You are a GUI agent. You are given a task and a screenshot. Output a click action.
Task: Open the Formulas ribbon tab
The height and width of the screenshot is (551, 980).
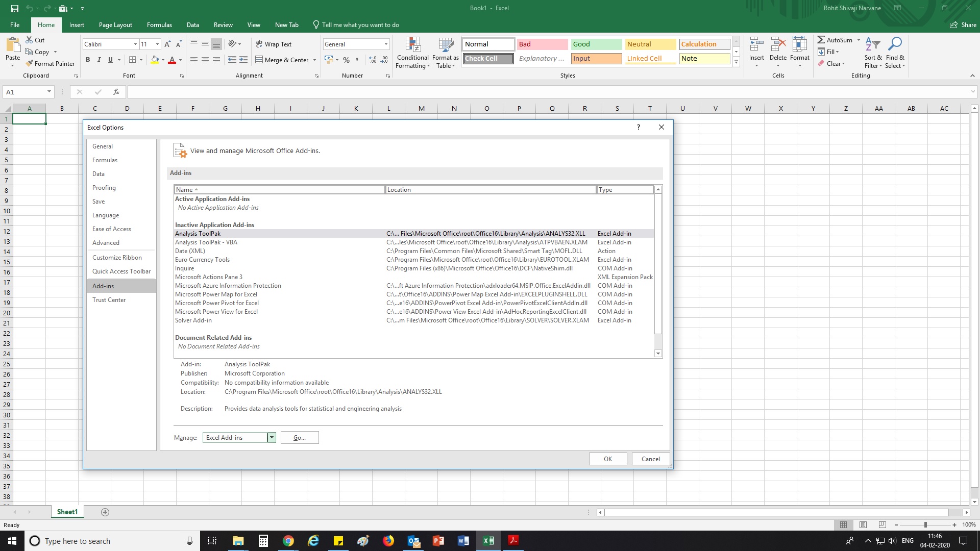pyautogui.click(x=159, y=24)
